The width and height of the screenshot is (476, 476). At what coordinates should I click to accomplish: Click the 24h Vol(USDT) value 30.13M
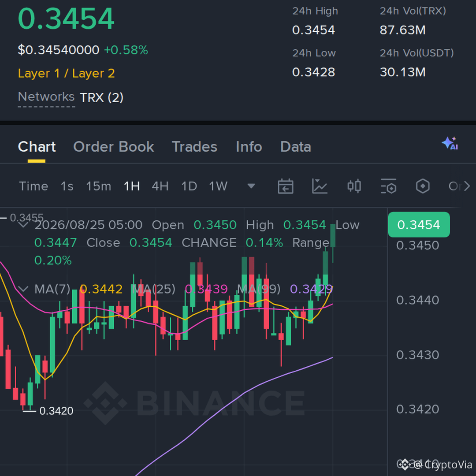(402, 72)
